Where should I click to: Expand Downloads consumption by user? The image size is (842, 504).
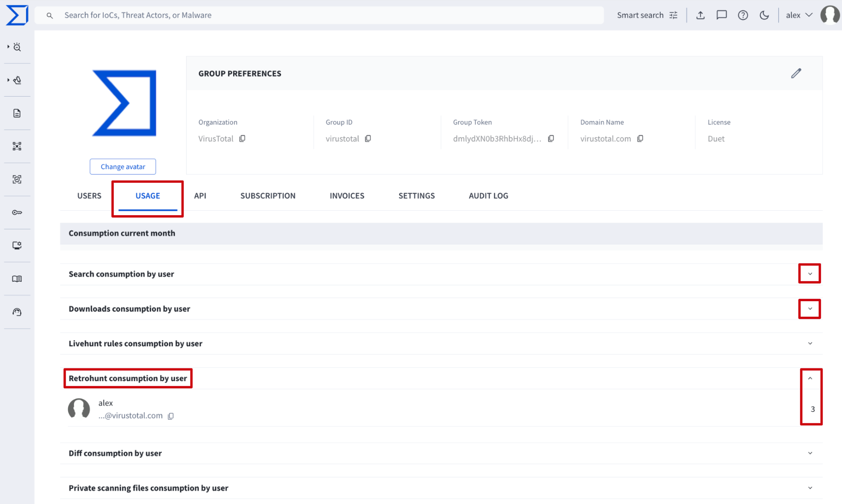[810, 309]
